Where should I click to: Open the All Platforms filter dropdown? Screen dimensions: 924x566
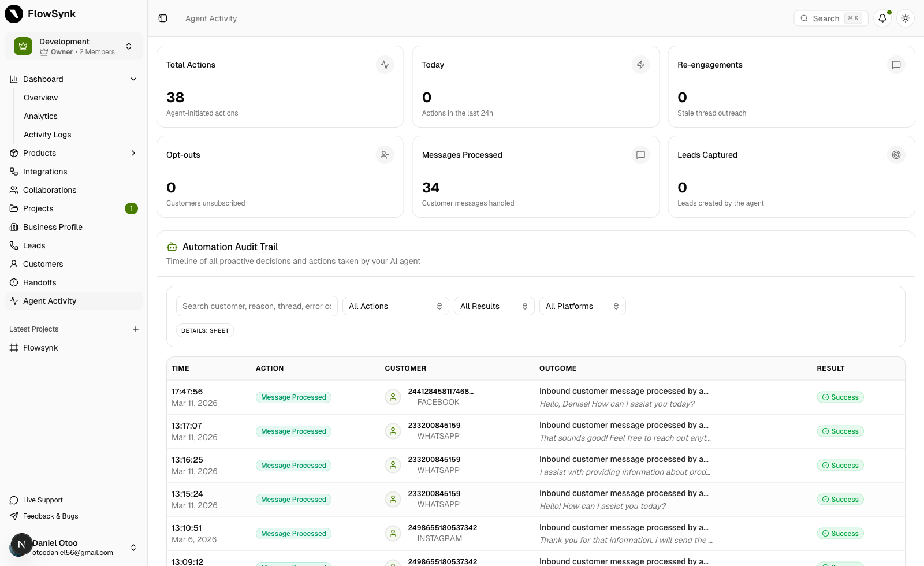(x=582, y=306)
